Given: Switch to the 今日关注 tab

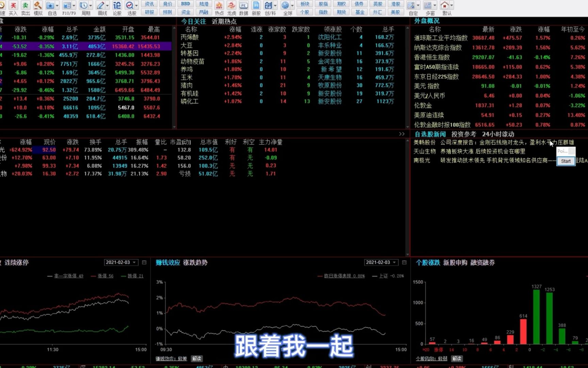Looking at the screenshot, I should 193,21.
